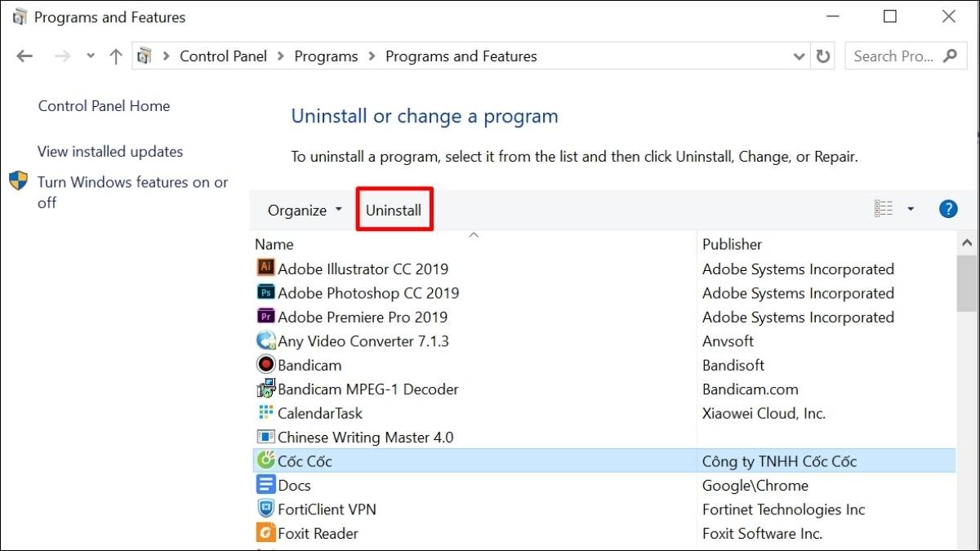Click the blue Docs icon

click(x=265, y=485)
